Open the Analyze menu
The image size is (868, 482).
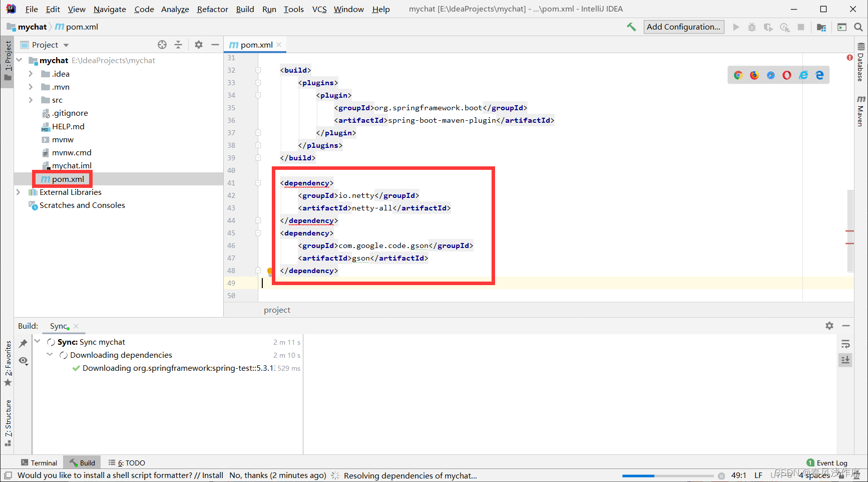tap(175, 9)
